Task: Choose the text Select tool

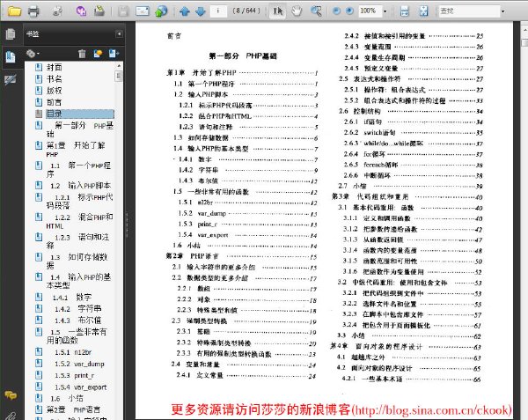Action: coord(278,11)
